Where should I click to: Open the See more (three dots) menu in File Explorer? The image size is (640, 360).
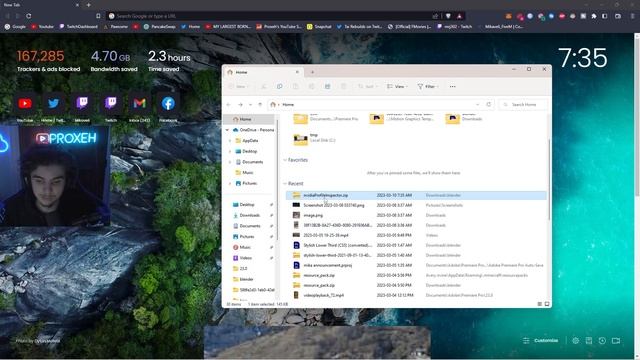[453, 87]
